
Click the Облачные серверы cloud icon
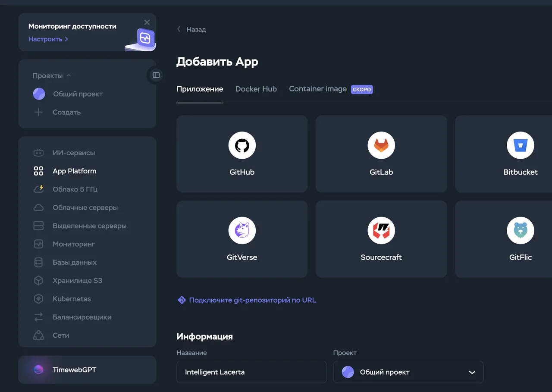[38, 207]
